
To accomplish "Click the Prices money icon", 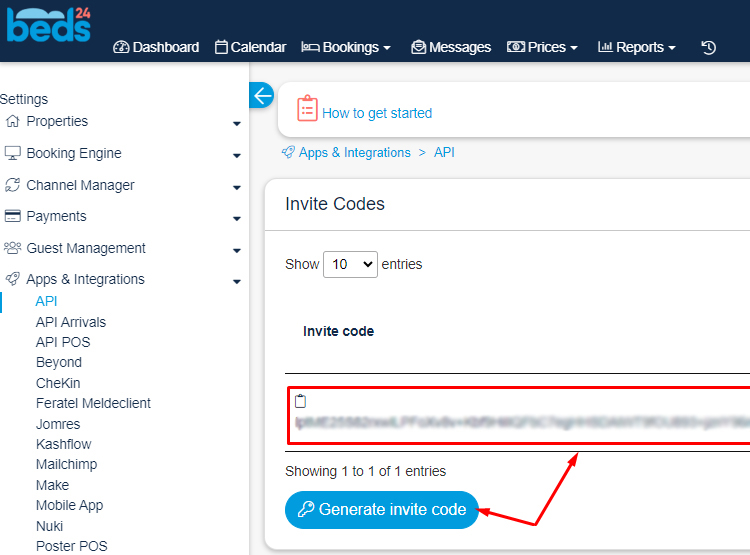I will 516,47.
